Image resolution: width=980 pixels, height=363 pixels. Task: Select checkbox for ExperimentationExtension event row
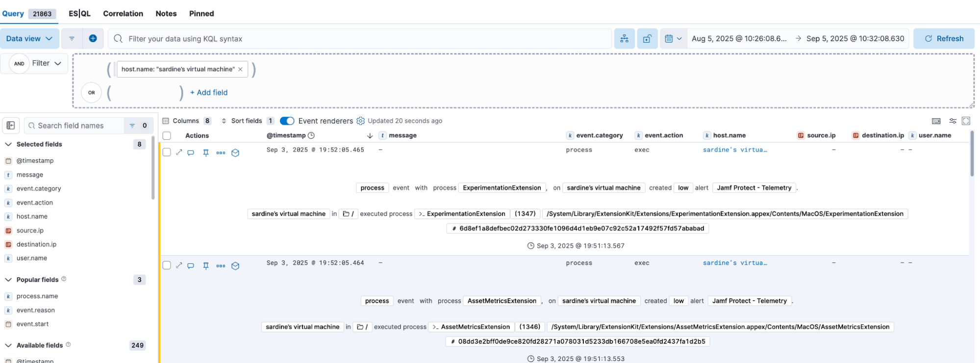167,152
